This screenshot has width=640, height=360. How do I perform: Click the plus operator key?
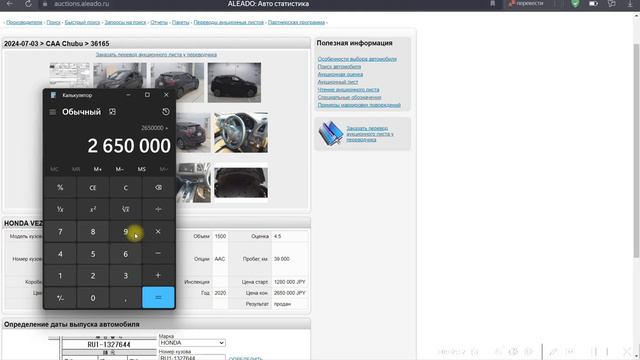[158, 276]
